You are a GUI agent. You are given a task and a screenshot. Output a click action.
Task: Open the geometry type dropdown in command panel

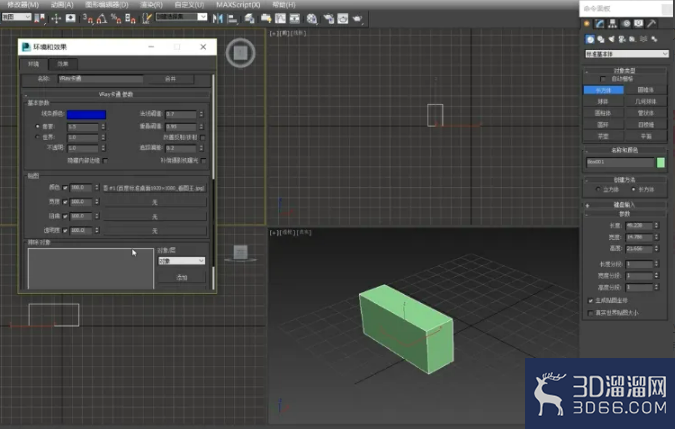click(627, 54)
